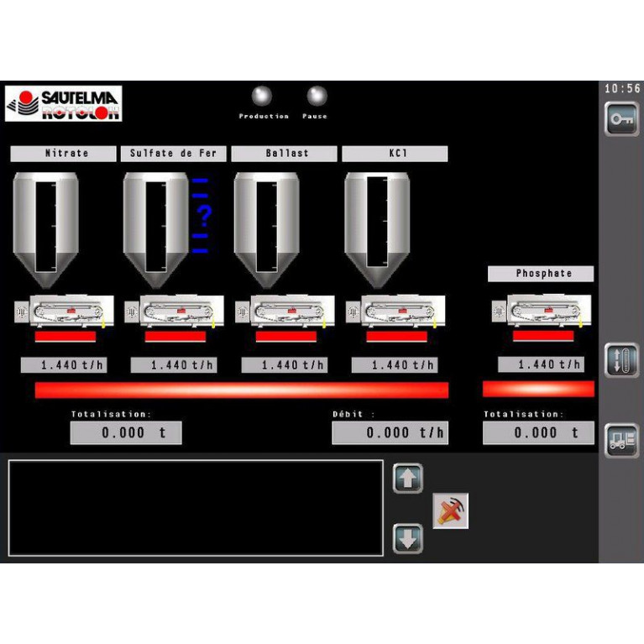Click the Sulfate de Fer label
644x644 pixels.
coord(174,154)
